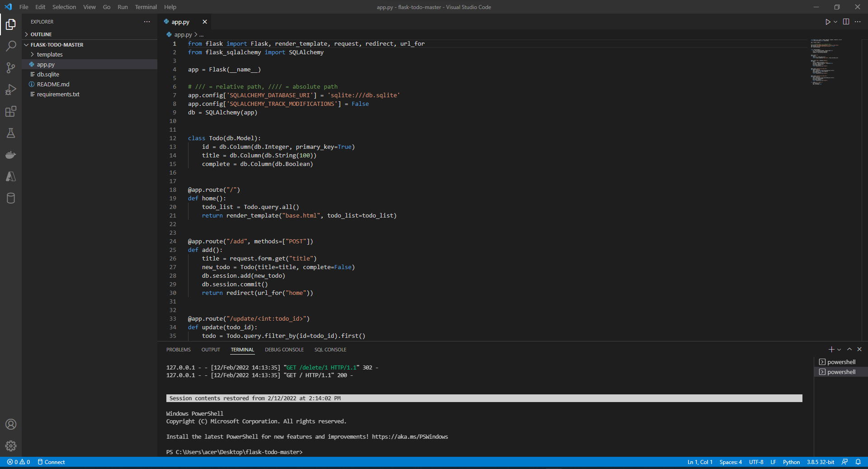Select the second powershell terminal
Viewport: 868px width, 469px height.
click(x=841, y=372)
